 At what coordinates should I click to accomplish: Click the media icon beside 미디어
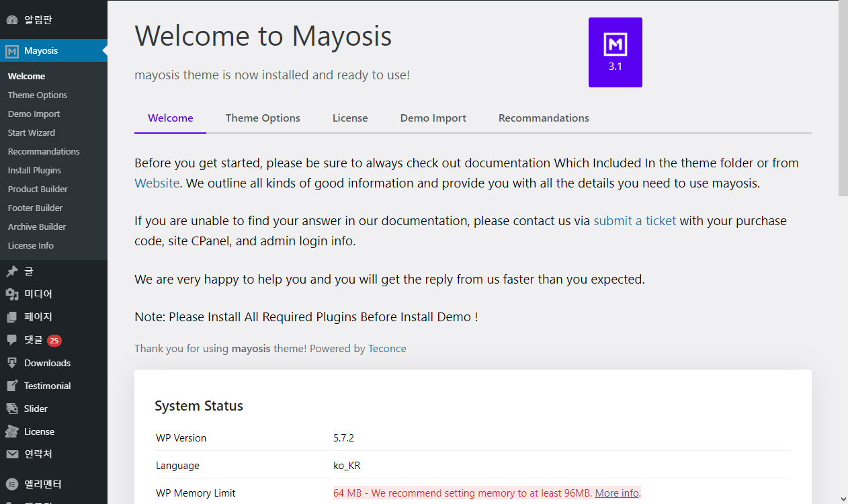pyautogui.click(x=11, y=294)
